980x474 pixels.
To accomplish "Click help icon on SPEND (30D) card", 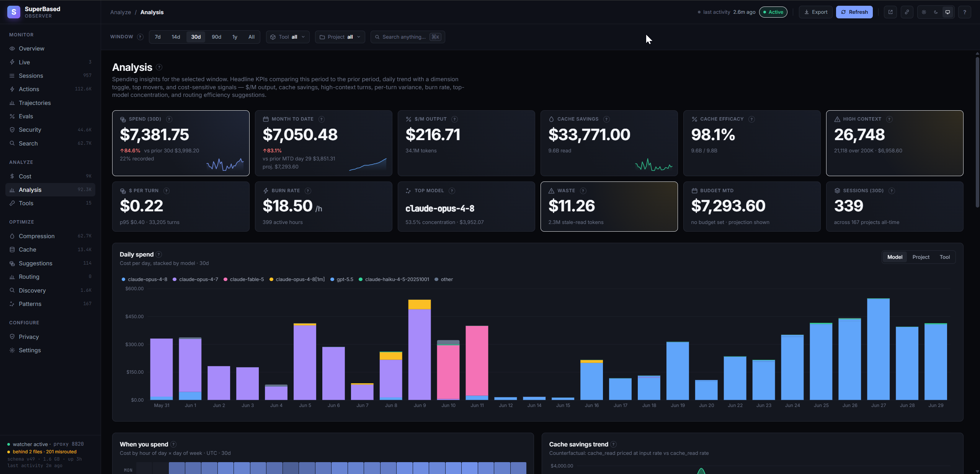I will coord(169,119).
